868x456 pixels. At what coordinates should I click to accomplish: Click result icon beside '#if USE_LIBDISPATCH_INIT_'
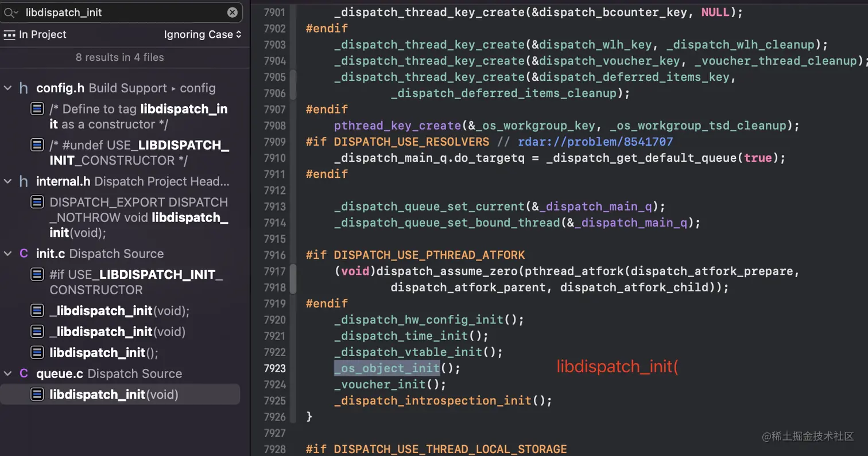coord(37,274)
